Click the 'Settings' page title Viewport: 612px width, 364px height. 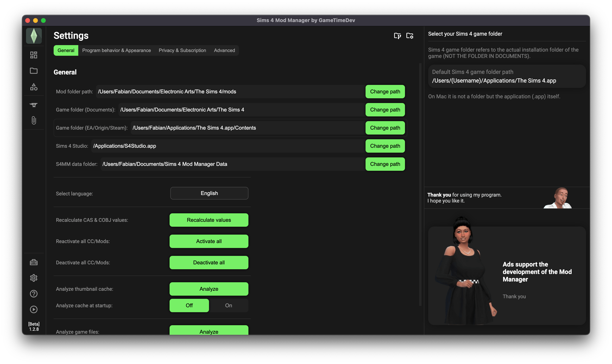pos(71,36)
